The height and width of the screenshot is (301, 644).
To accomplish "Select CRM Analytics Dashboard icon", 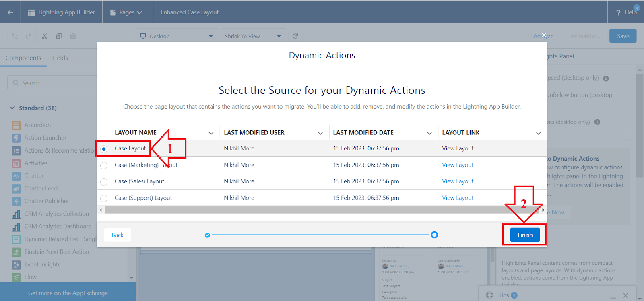I will pos(16,227).
